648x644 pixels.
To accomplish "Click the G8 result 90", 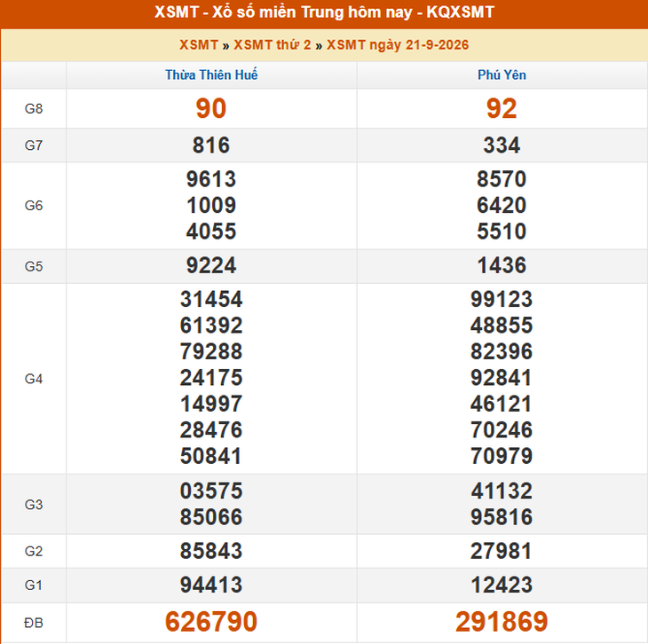I will (x=211, y=108).
